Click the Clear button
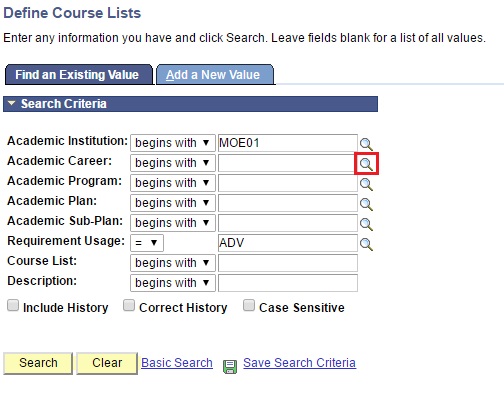The image size is (504, 396). 107,363
